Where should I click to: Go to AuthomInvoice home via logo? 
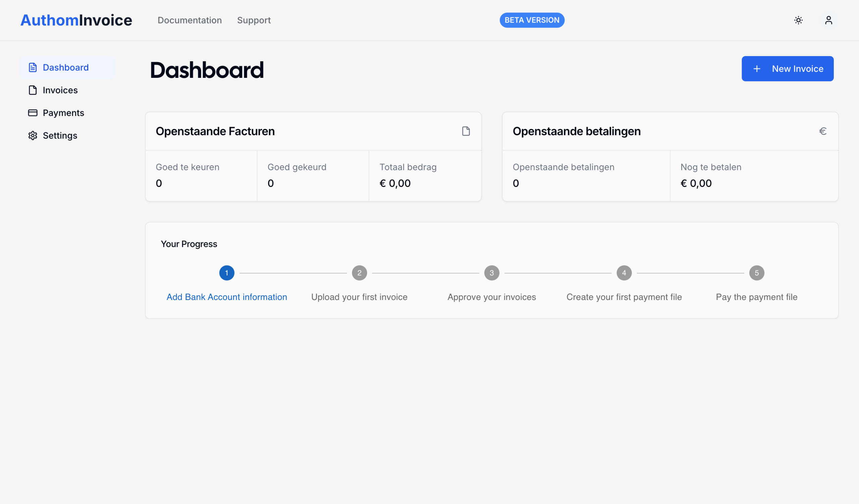(77, 20)
